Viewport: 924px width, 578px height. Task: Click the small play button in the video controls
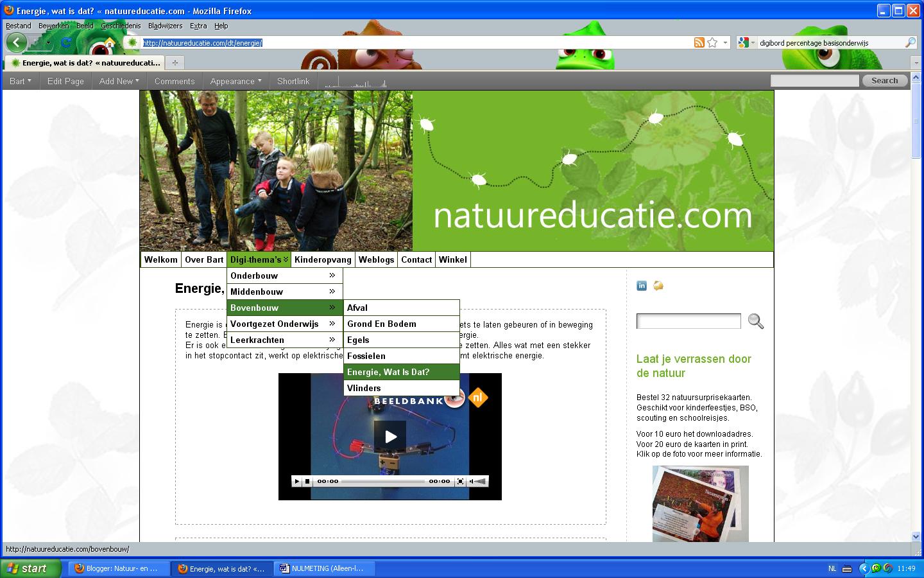click(x=296, y=481)
